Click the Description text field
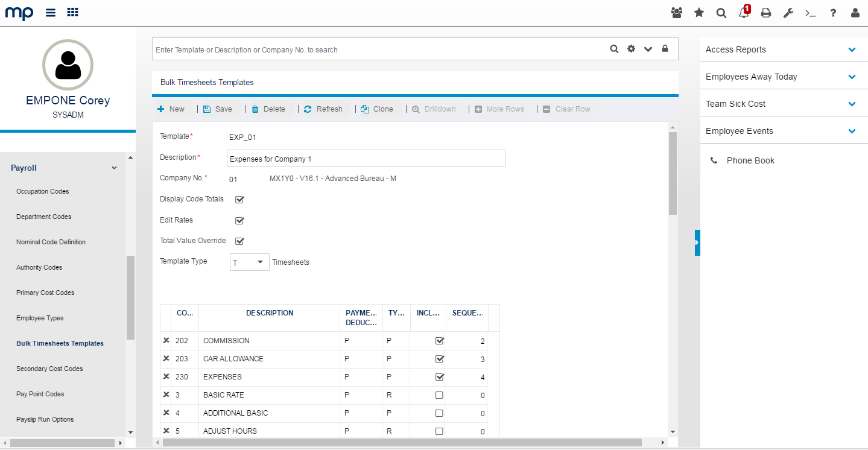The height and width of the screenshot is (450, 868). (366, 159)
